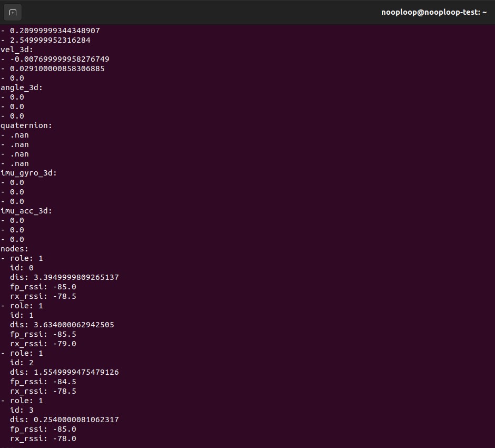Click the id: 2 node line
495x448 pixels.
[22, 363]
